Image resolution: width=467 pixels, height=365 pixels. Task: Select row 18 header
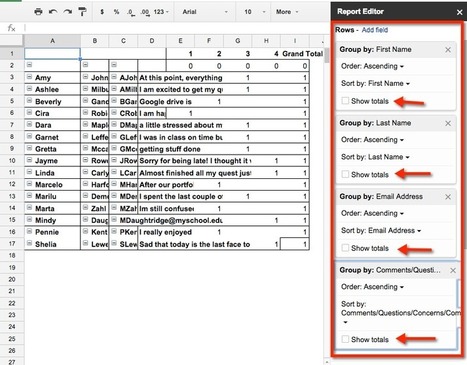click(x=12, y=256)
